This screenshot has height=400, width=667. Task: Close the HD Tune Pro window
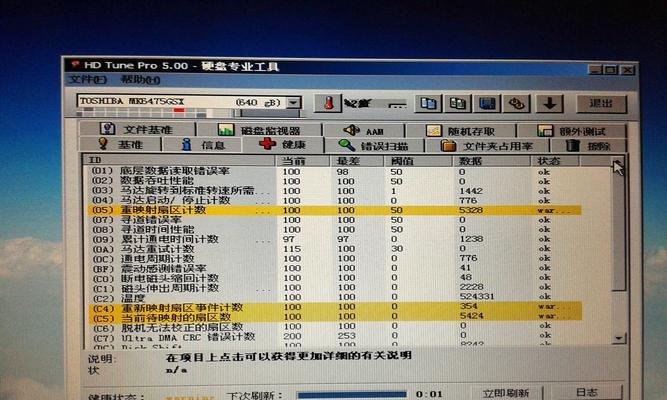(627, 70)
